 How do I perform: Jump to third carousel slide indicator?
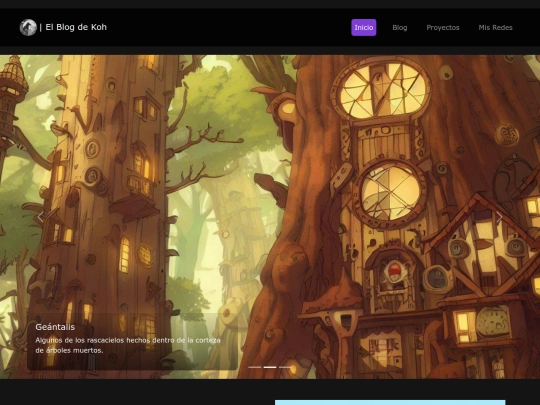click(285, 367)
